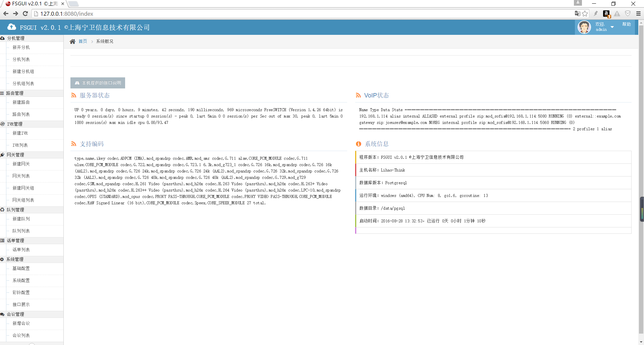
Task: Open the admin user dropdown arrow
Action: (612, 27)
